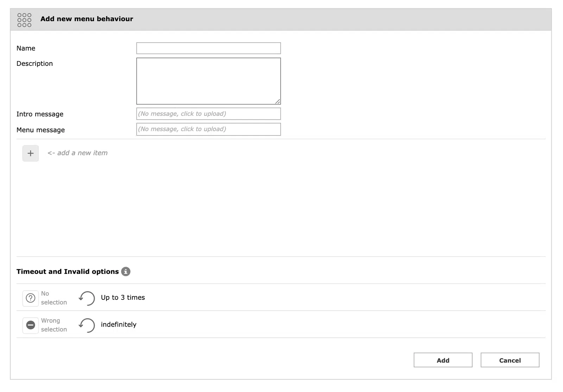
Task: Select the 'Wrong selection' label text
Action: (x=53, y=325)
